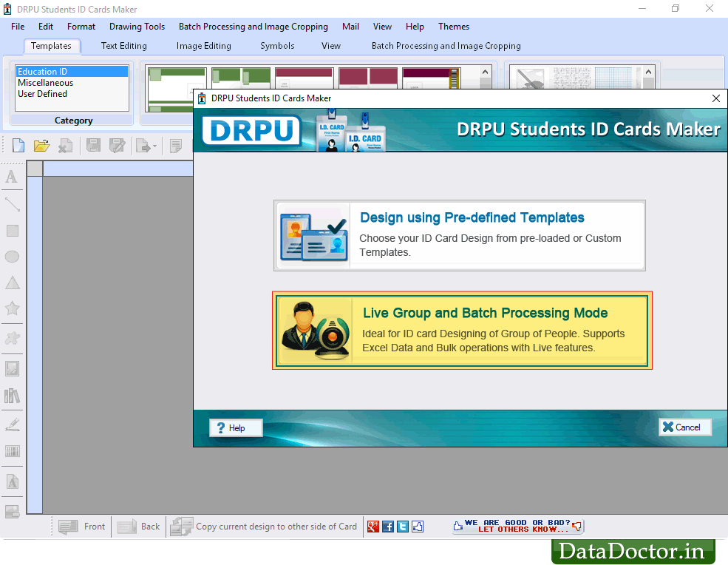Switch to Front side of card
The height and width of the screenshot is (565, 728).
82,527
